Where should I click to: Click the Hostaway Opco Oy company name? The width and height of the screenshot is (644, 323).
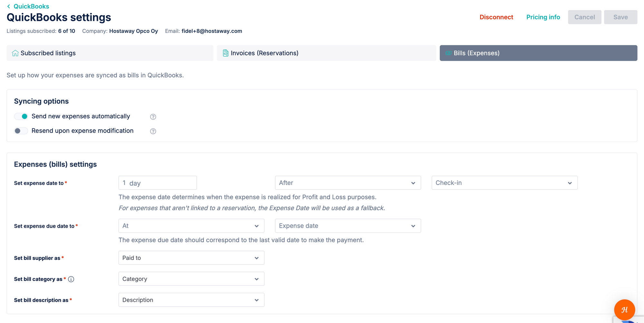134,31
